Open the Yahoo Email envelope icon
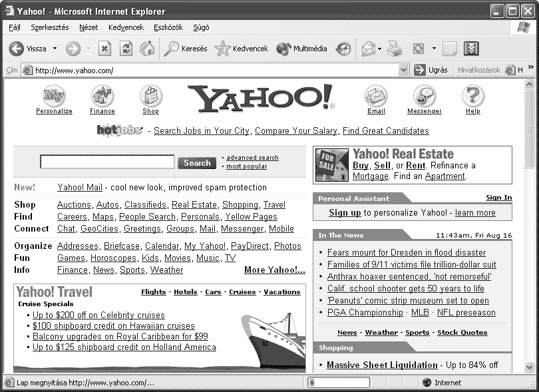 click(x=376, y=96)
